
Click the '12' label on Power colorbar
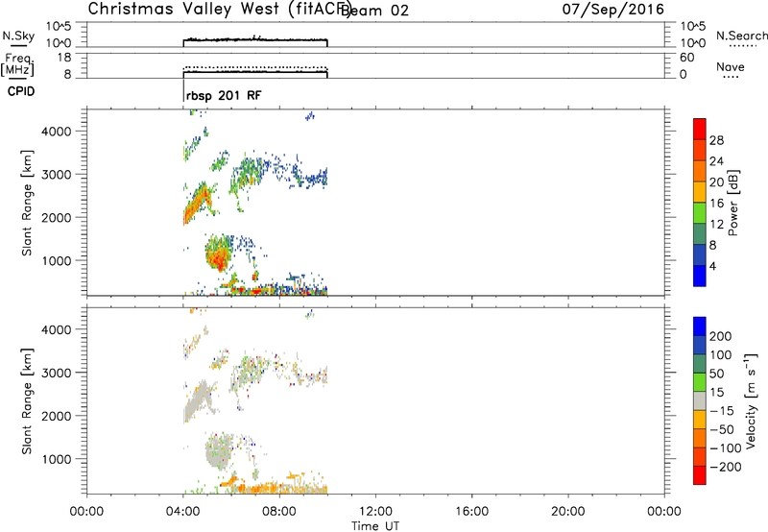[716, 224]
